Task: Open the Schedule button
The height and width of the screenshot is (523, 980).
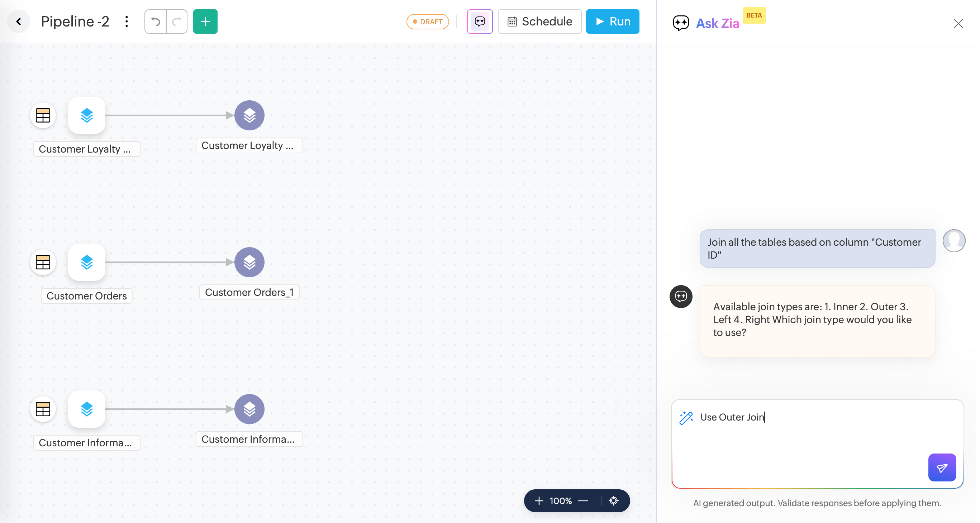Action: click(x=539, y=21)
